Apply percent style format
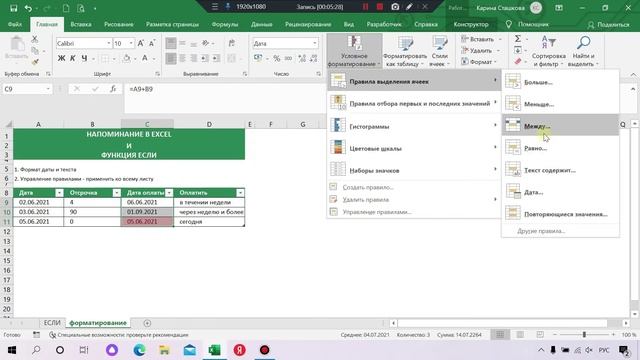The height and width of the screenshot is (360, 640). [x=277, y=59]
